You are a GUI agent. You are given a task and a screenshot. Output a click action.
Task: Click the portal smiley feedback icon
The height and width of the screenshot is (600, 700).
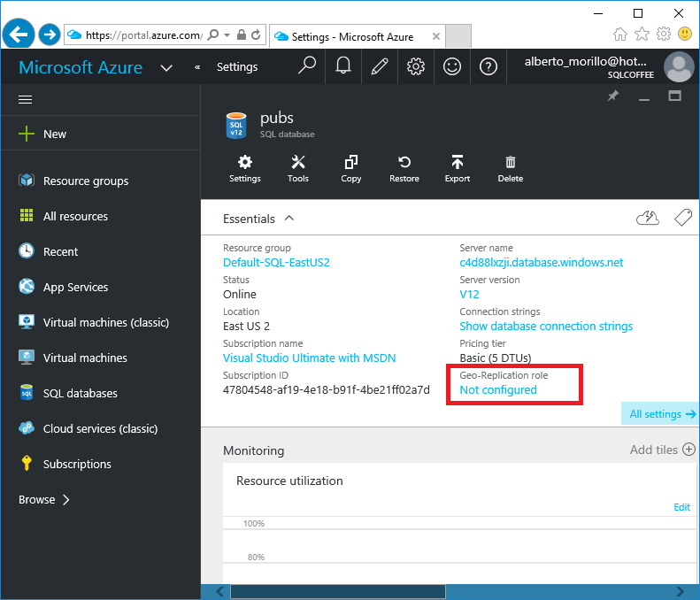452,66
